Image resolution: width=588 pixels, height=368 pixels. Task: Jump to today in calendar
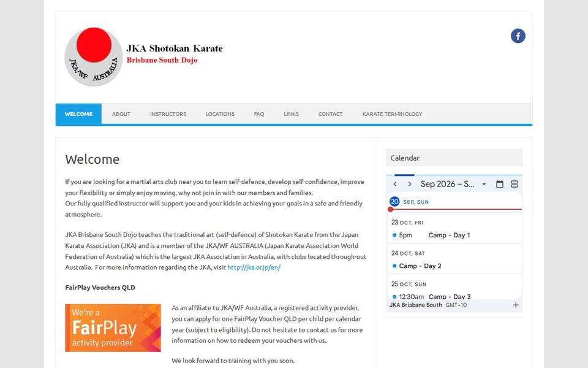500,184
